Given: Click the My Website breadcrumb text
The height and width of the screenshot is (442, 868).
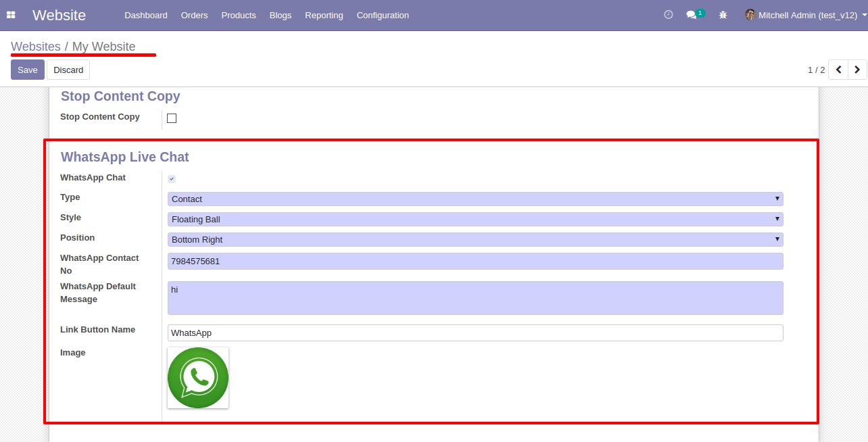Looking at the screenshot, I should [104, 47].
